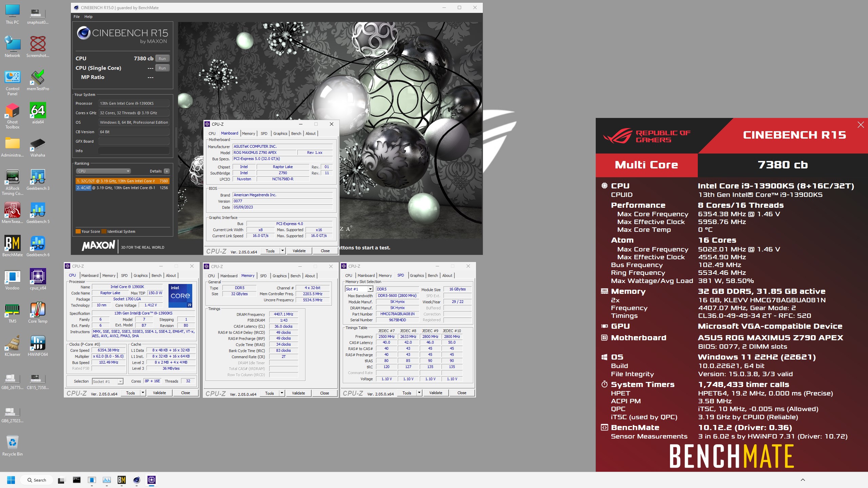The image size is (868, 488).
Task: Expand ranking Details arrow button
Action: tap(166, 171)
